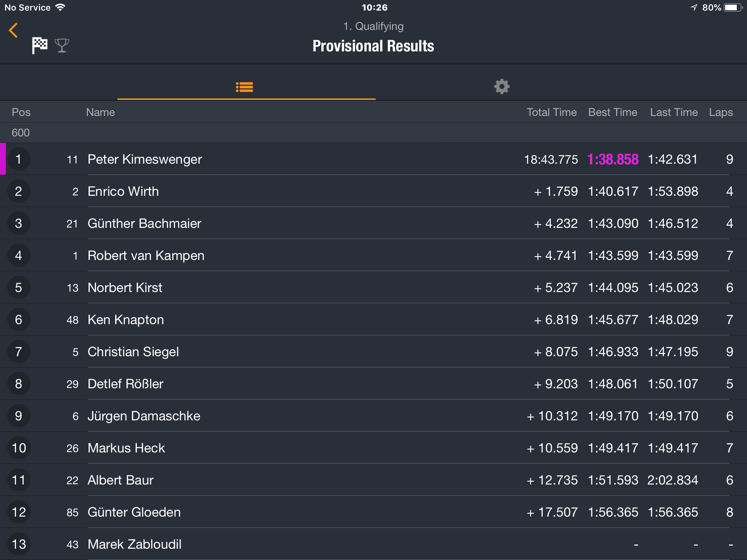
Task: Sort by Laps column header
Action: (721, 112)
